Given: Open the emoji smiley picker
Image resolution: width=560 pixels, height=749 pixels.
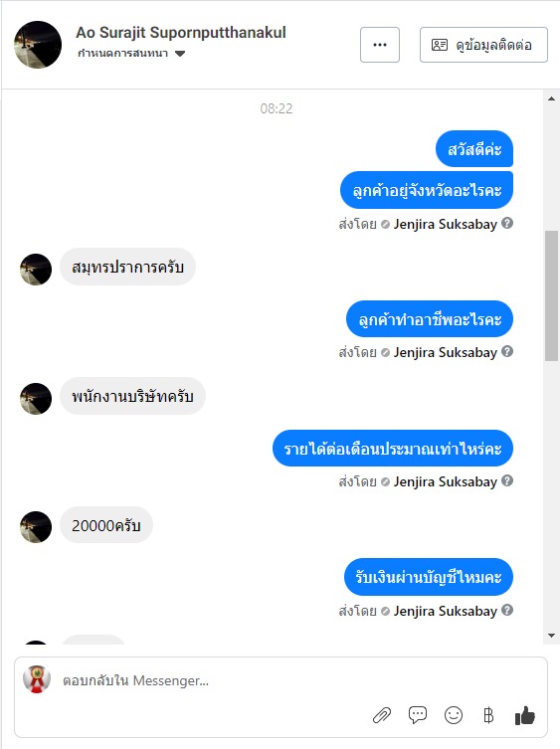Looking at the screenshot, I should click(454, 715).
